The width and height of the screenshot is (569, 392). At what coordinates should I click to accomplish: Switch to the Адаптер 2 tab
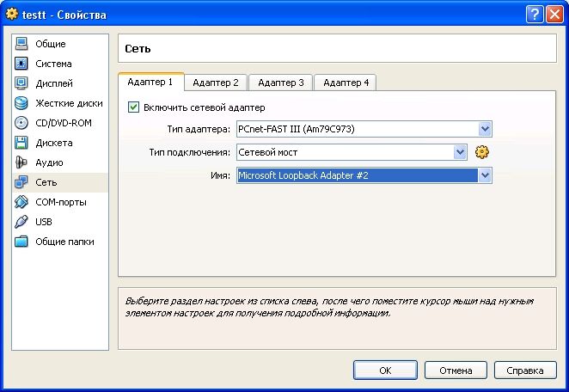point(216,83)
